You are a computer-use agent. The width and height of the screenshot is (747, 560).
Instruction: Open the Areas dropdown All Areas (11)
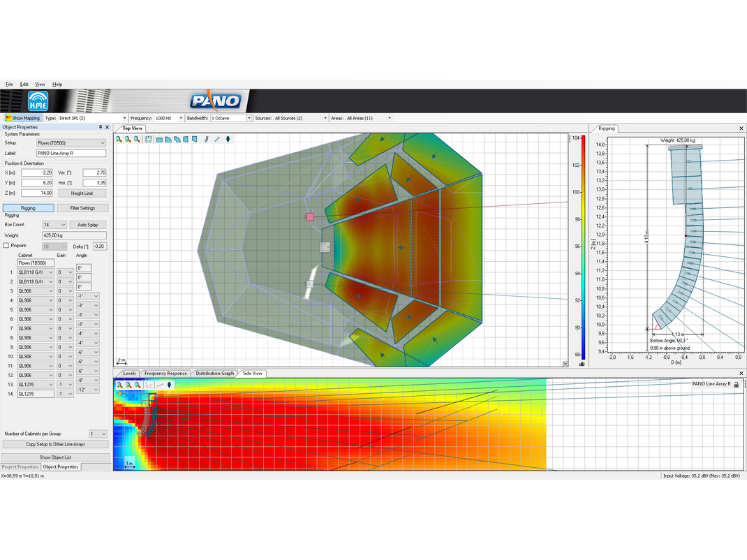pos(369,118)
